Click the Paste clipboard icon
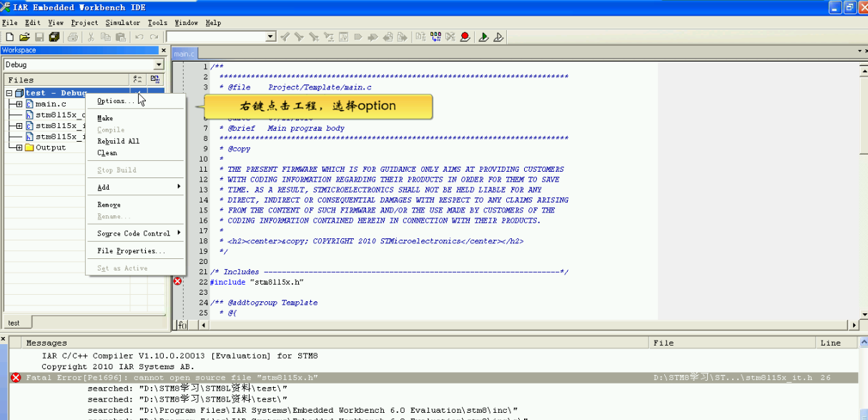Screen dimensions: 868x420 click(120, 36)
